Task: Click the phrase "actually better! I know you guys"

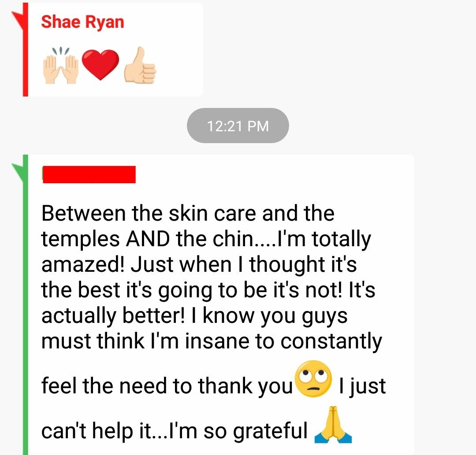Action: coord(194,316)
